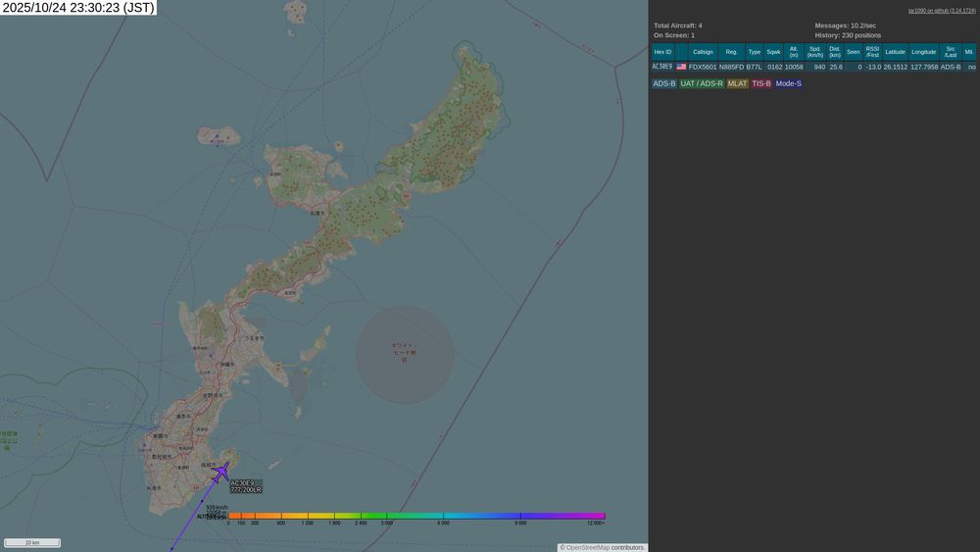Click altitude value 10058

(794, 67)
